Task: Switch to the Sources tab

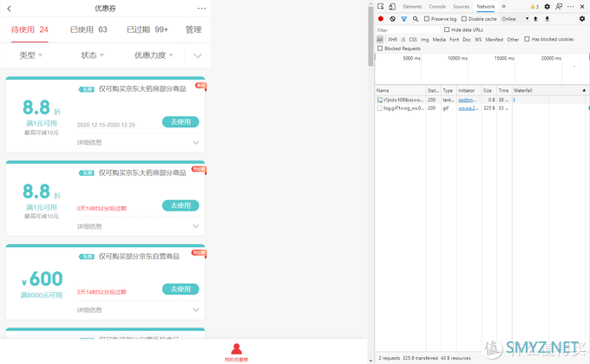Action: pos(461,6)
